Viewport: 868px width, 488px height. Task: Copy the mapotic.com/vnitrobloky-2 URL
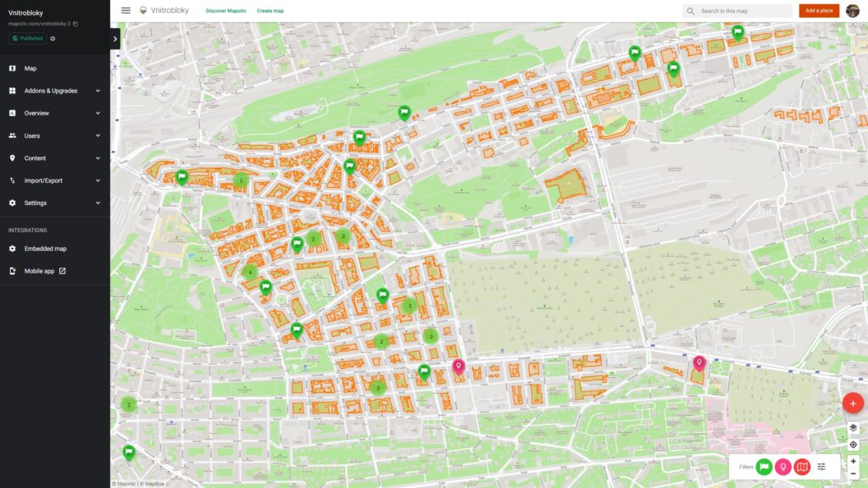click(75, 24)
